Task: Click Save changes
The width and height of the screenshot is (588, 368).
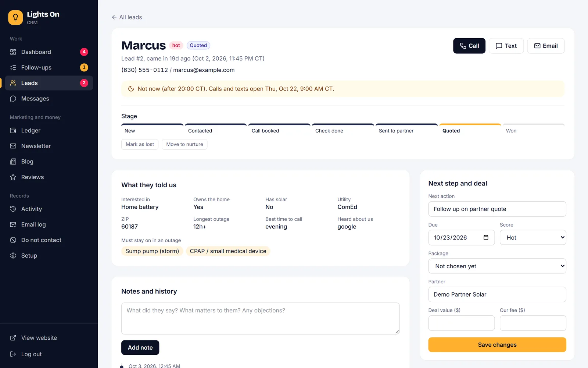Action: (497, 345)
